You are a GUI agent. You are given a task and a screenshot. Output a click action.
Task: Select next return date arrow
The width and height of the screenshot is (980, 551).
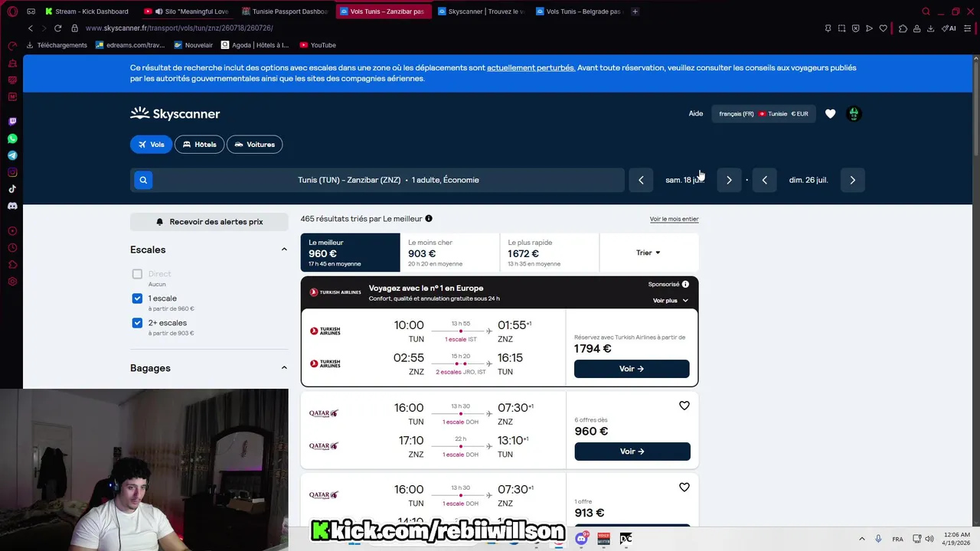852,180
